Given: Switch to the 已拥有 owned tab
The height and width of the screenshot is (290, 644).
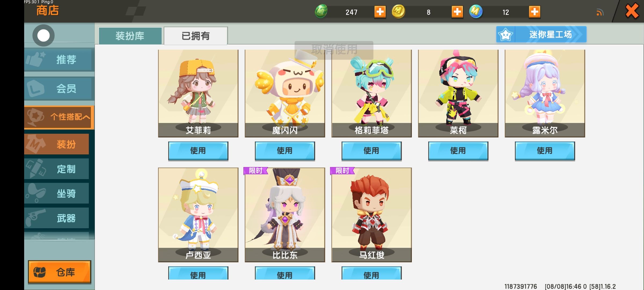Looking at the screenshot, I should pos(196,36).
